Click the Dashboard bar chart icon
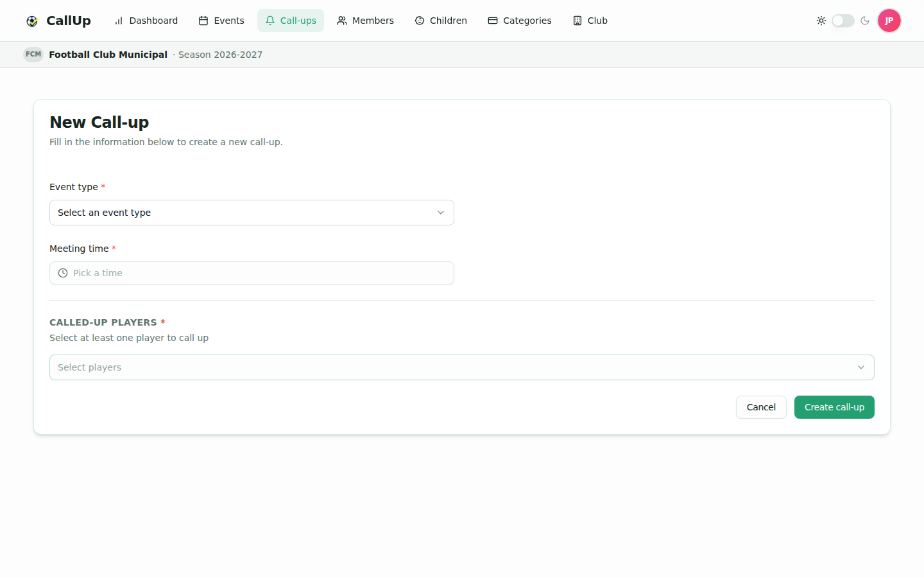The height and width of the screenshot is (578, 924). pos(119,21)
